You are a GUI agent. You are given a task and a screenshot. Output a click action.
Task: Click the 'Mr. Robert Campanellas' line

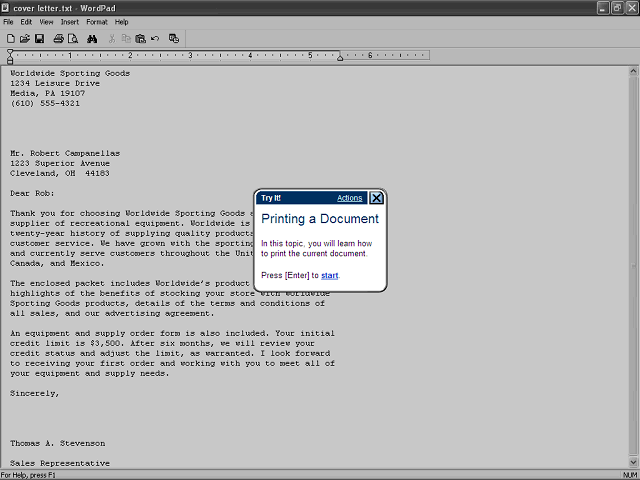[65, 153]
